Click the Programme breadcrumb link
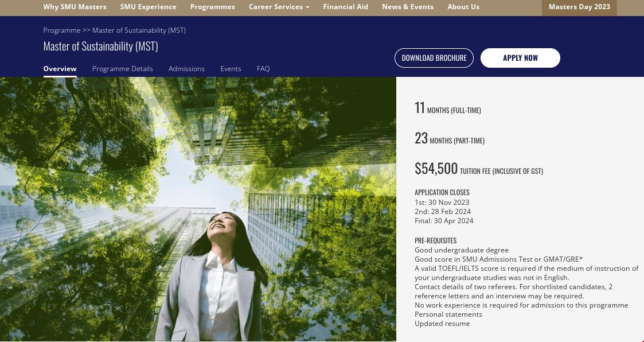Screen dimensions: 644x342 pos(61,30)
